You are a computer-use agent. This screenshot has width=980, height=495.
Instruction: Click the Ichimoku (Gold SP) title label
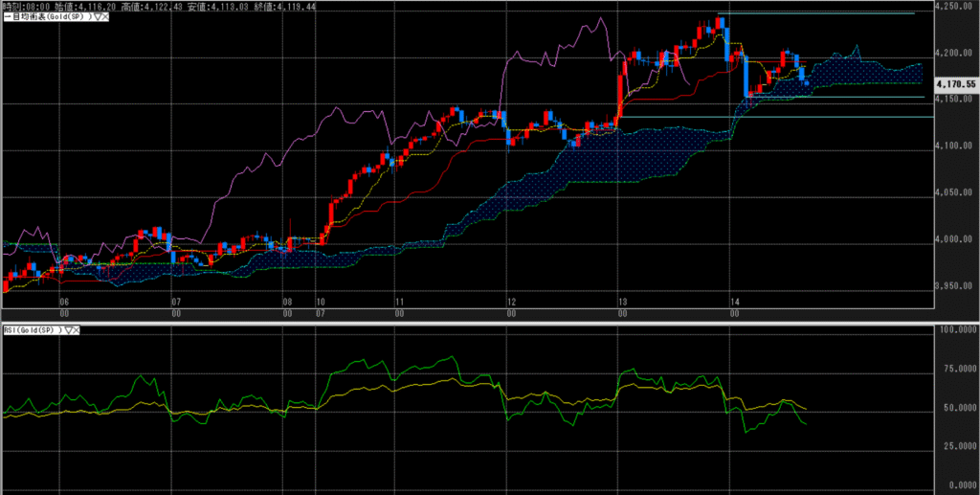48,18
